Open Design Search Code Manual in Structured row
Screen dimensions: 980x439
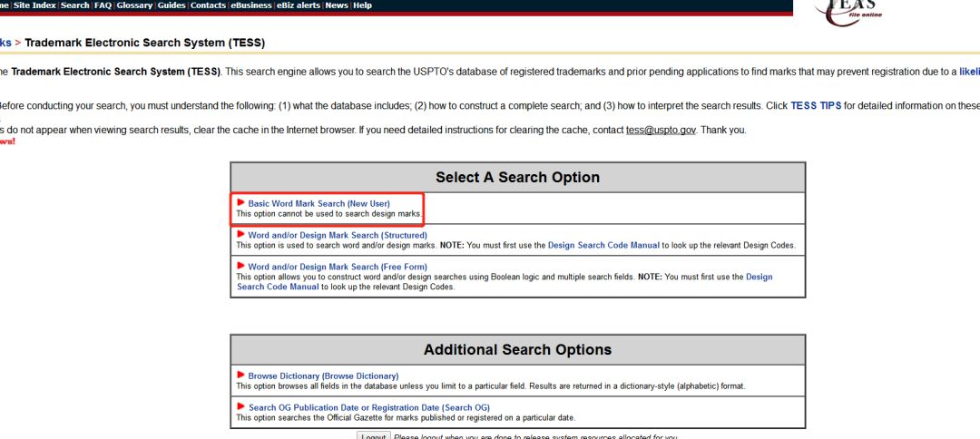(x=603, y=246)
